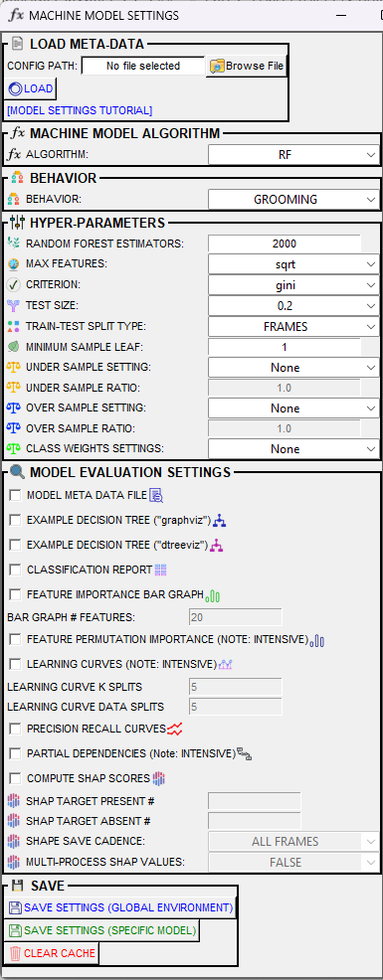Click the graphviz decision tree icon
Image resolution: width=383 pixels, height=980 pixels.
[219, 520]
